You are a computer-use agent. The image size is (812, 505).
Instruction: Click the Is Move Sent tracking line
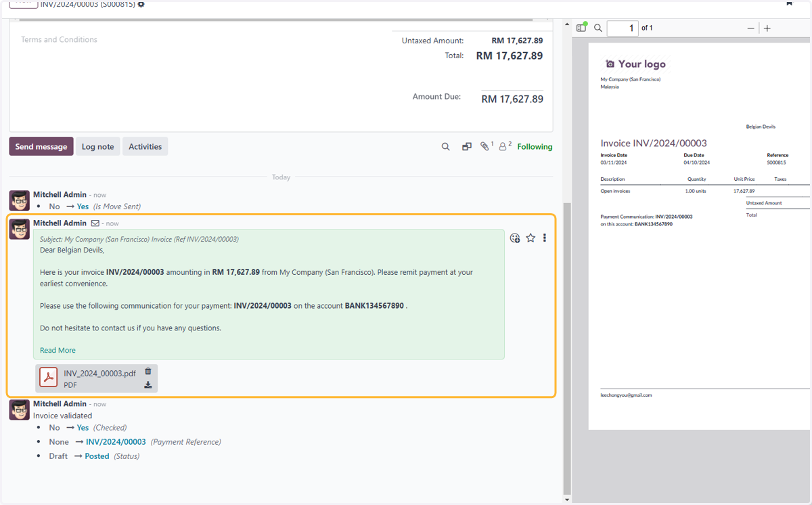(95, 206)
